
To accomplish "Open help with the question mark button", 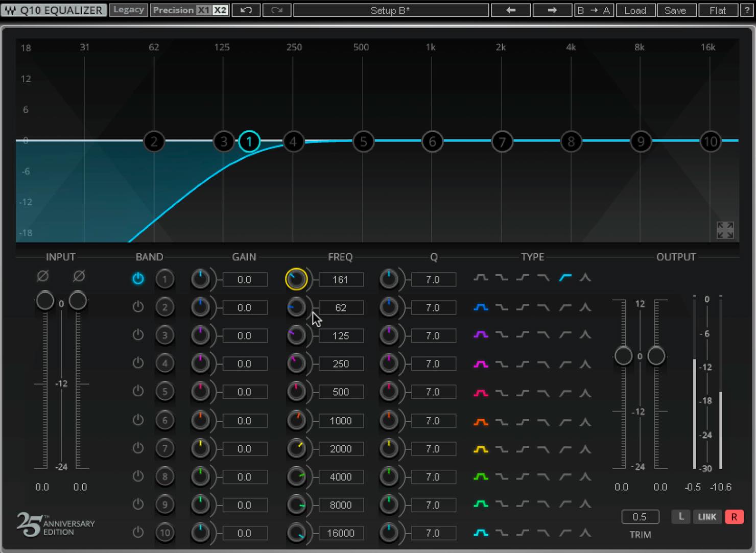I will coord(746,10).
